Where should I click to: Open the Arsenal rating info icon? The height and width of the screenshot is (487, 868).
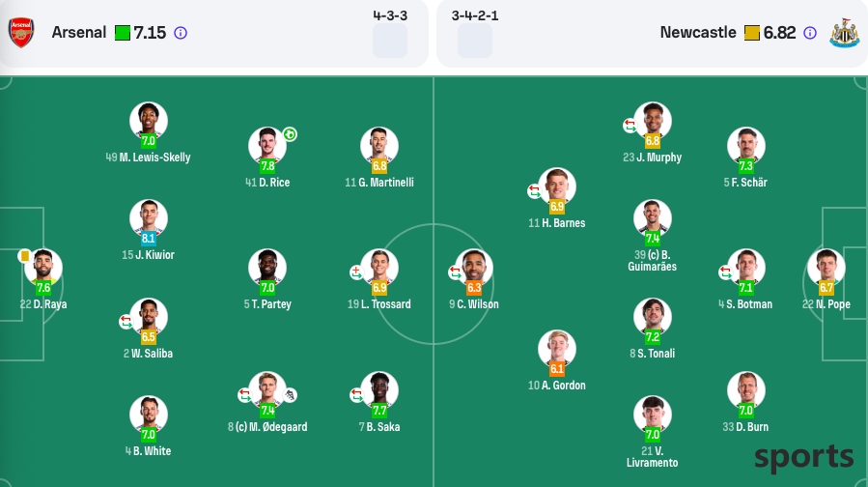[181, 33]
